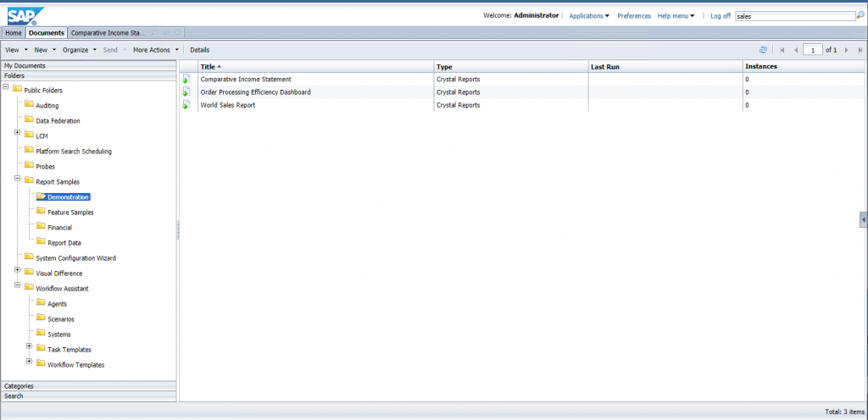Image resolution: width=868 pixels, height=420 pixels.
Task: Click the Comparative Income Statement report icon
Action: (x=186, y=79)
